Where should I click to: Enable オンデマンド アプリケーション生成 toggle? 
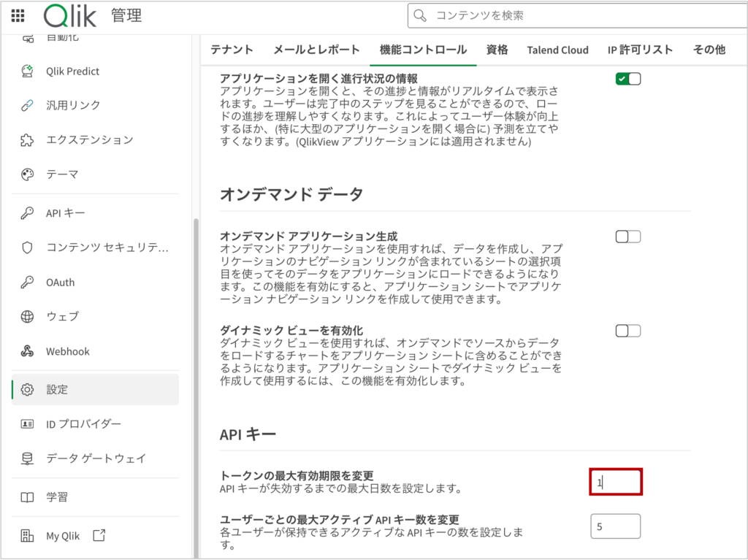click(x=627, y=237)
